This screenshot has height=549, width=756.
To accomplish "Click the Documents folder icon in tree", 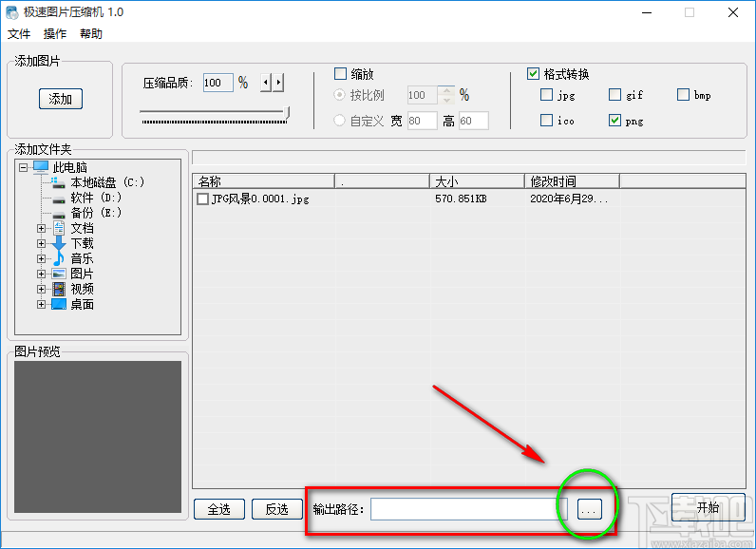I will click(59, 228).
